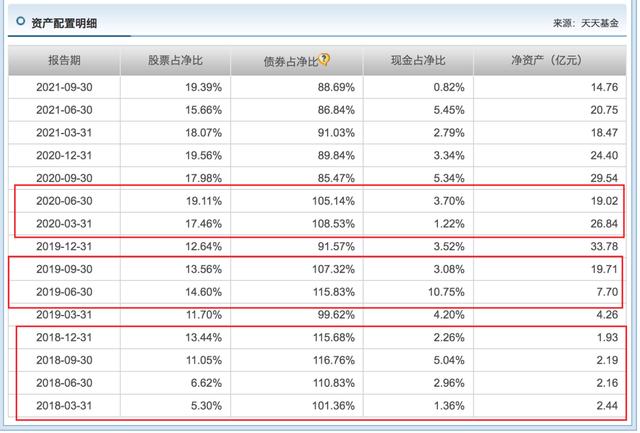The width and height of the screenshot is (640, 433).
Task: Click the 股票占净比 column header
Action: point(176,60)
